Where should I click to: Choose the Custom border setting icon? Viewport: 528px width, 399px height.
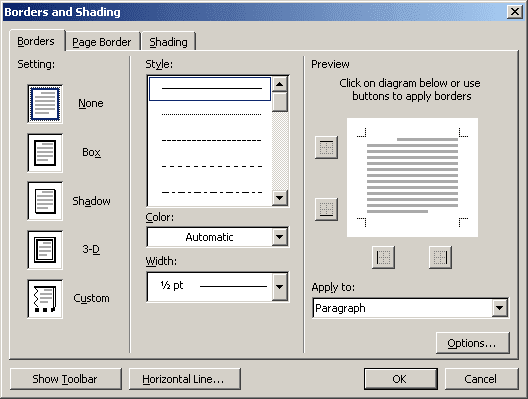tap(45, 299)
